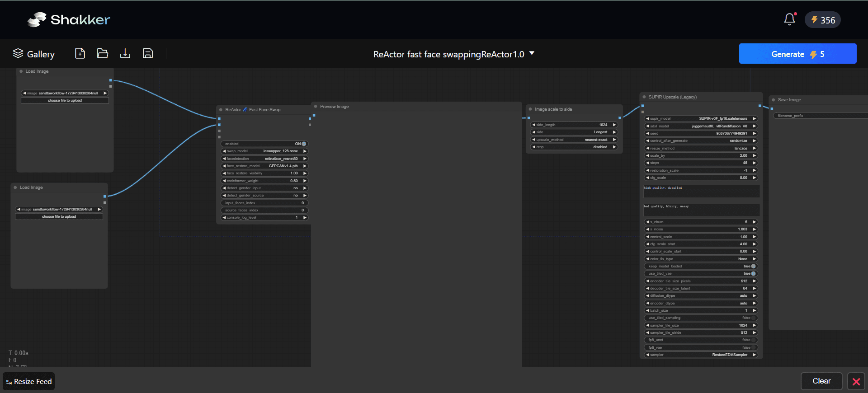Click the Resize Feed button
The height and width of the screenshot is (393, 868).
click(29, 381)
